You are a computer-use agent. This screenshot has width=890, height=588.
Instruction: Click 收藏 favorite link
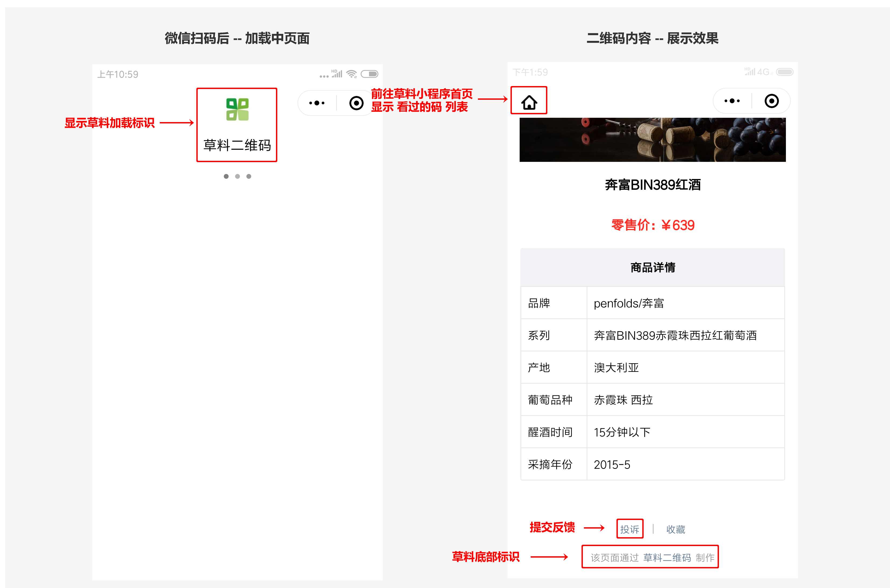(x=675, y=529)
